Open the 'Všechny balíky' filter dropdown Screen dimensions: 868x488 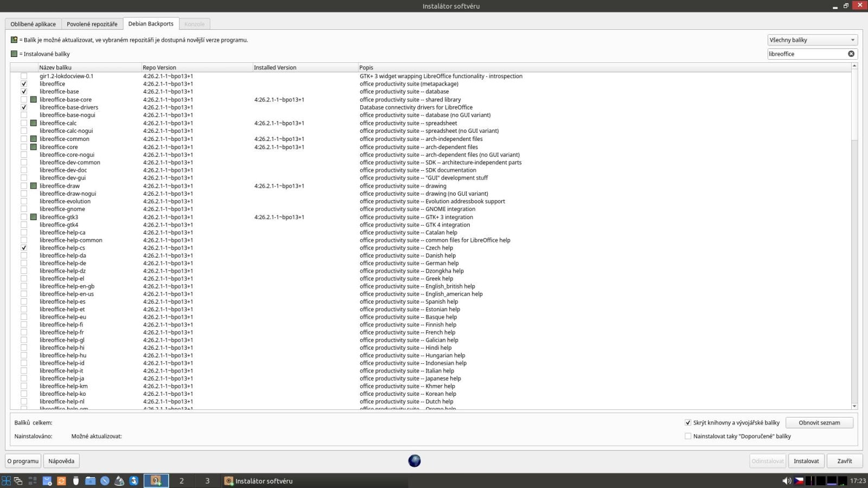[x=812, y=40]
